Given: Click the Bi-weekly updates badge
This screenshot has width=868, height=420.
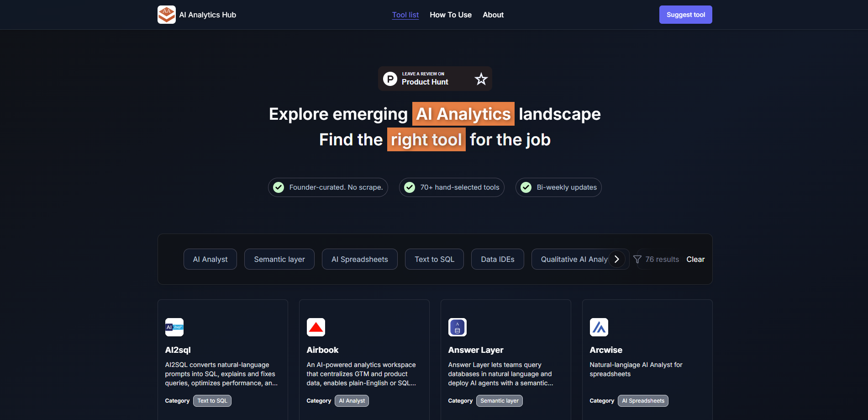Looking at the screenshot, I should tap(558, 187).
